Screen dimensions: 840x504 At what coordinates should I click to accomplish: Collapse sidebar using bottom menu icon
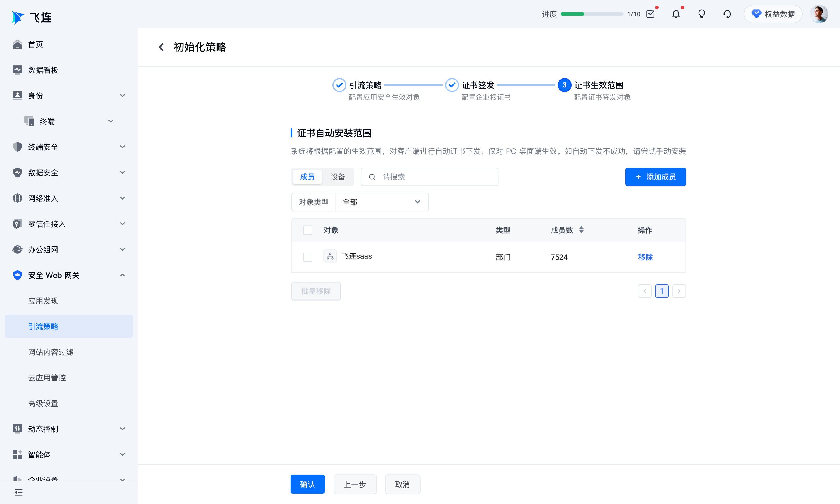(x=19, y=492)
